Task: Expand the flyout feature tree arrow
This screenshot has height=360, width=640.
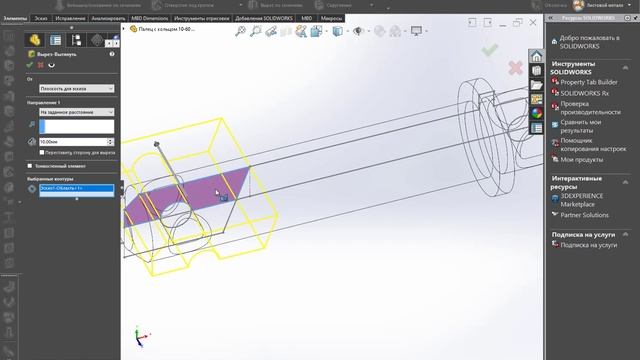Action: (x=124, y=29)
